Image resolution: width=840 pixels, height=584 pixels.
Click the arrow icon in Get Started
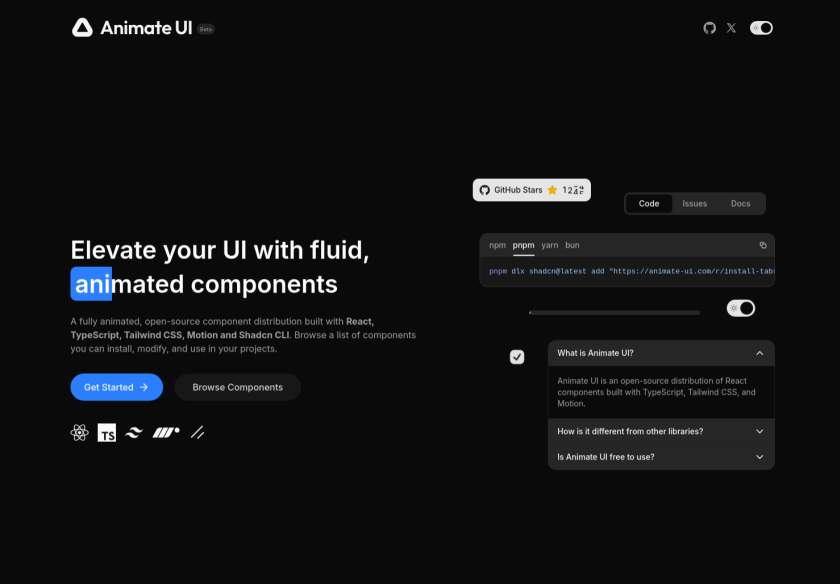click(144, 387)
